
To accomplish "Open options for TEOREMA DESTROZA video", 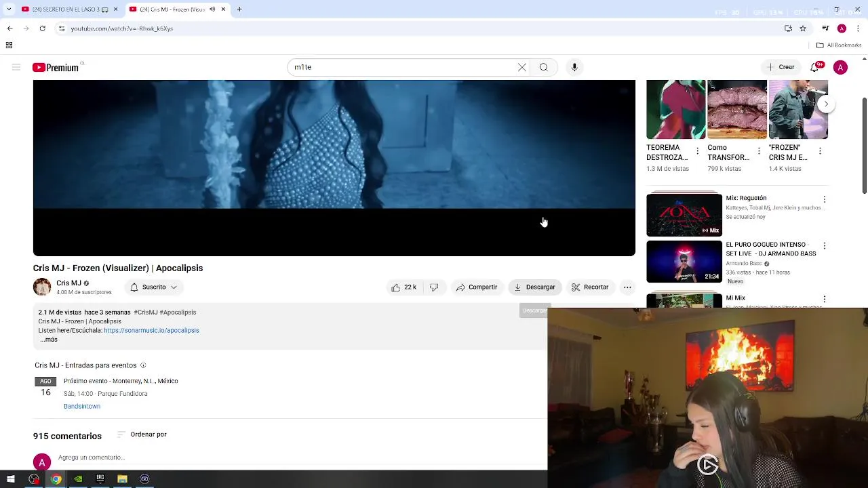I will 697,151.
